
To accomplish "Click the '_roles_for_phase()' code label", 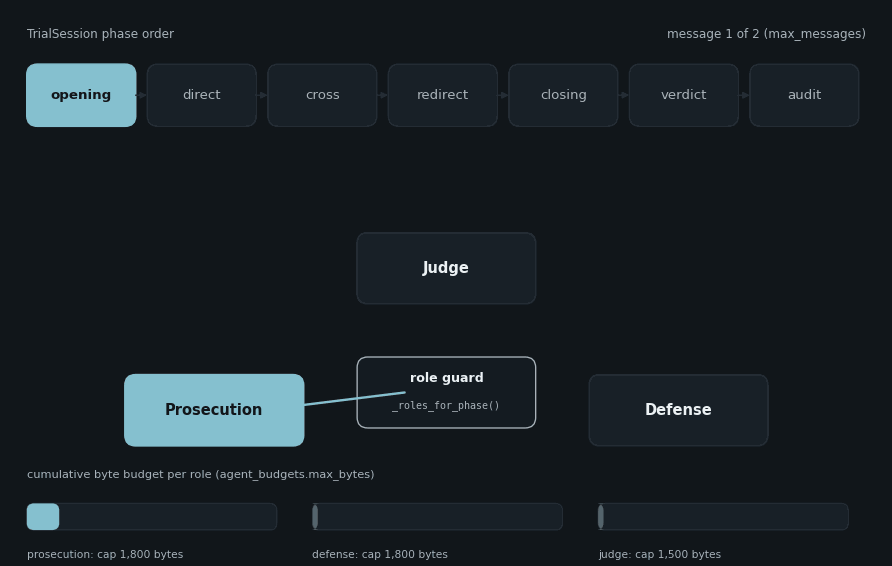I will pos(446,406).
